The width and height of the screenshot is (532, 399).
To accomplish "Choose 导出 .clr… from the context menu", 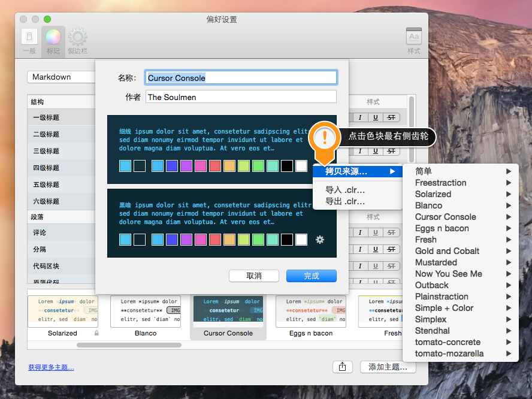I will [345, 201].
